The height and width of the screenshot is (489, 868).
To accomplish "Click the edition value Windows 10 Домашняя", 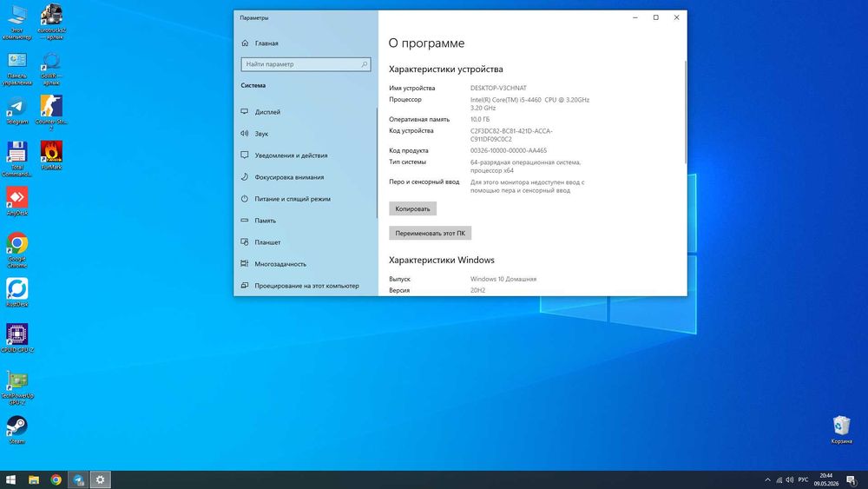I will pyautogui.click(x=503, y=279).
